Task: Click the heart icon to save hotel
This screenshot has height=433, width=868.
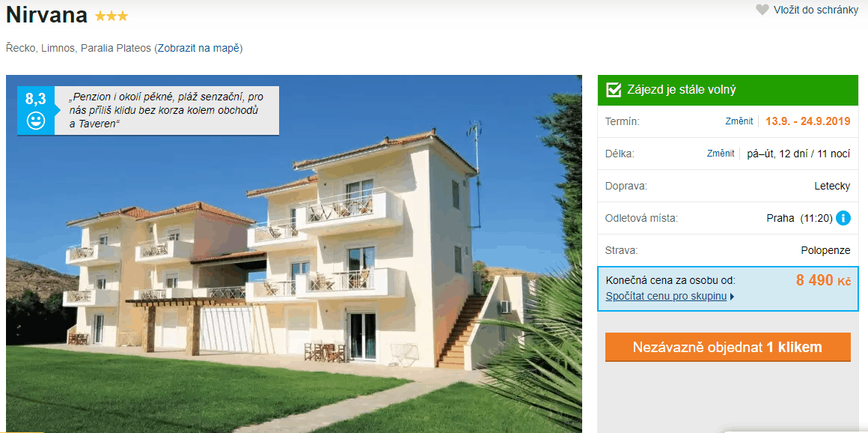Action: coord(762,10)
